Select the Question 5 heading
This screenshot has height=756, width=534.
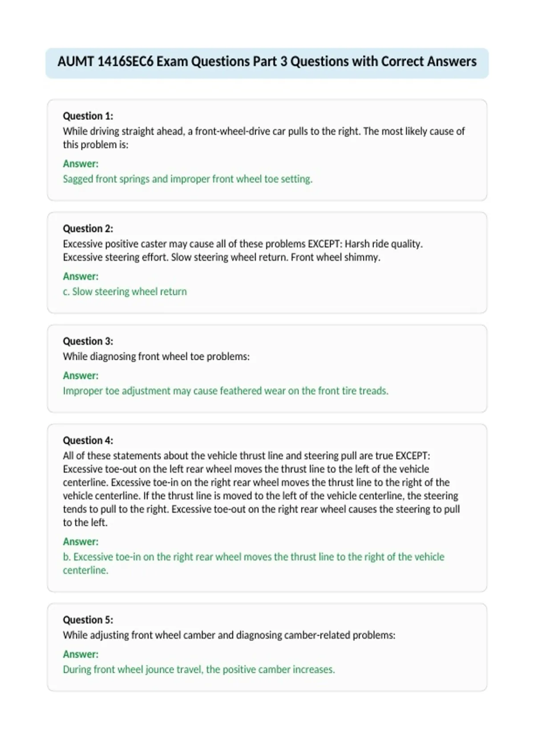(x=88, y=619)
